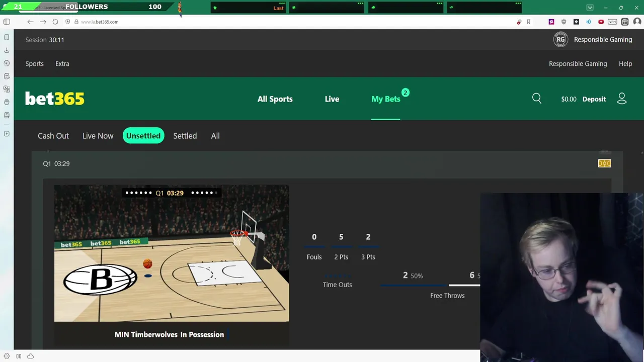The width and height of the screenshot is (644, 362).
Task: Click the Responsible Gaming link beside Help
Action: tap(578, 64)
